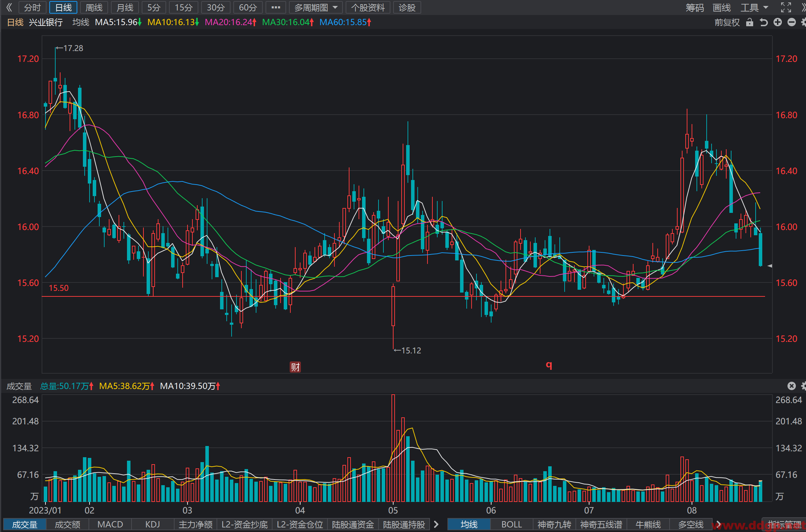806x532 pixels.
Task: Click the 15.12 low price annotation
Action: (407, 350)
